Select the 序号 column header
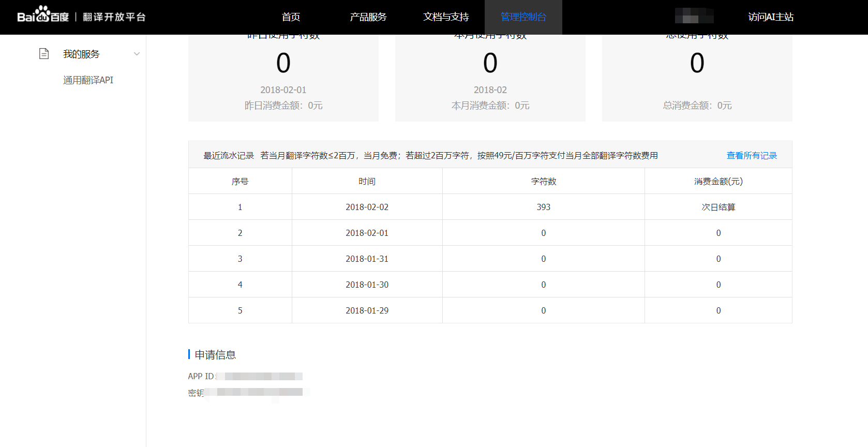868x447 pixels. (x=240, y=181)
